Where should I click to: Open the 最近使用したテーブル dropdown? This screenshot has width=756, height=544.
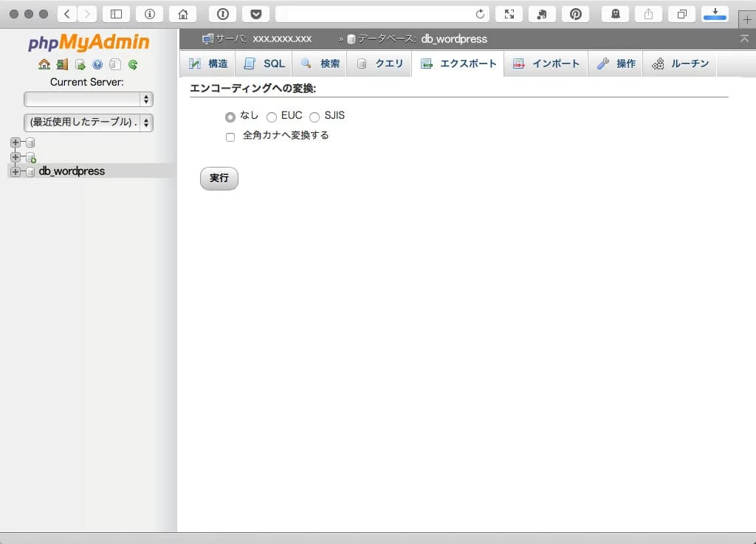click(89, 123)
